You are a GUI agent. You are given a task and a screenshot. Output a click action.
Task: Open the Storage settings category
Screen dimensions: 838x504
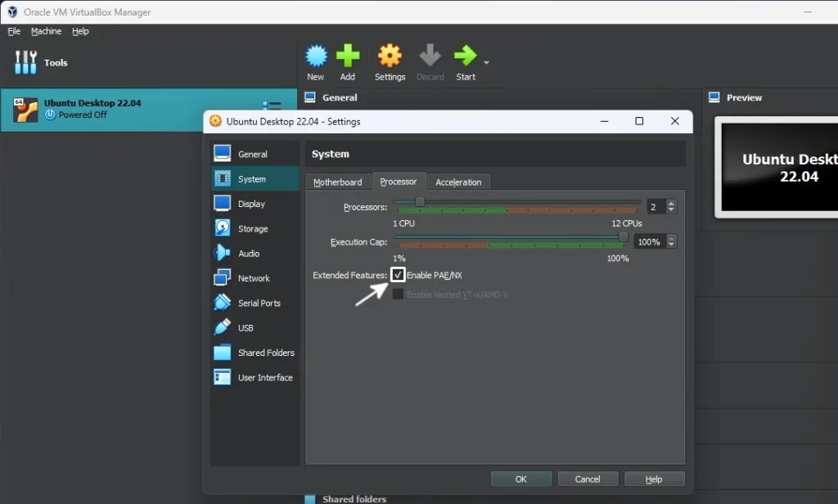(255, 228)
